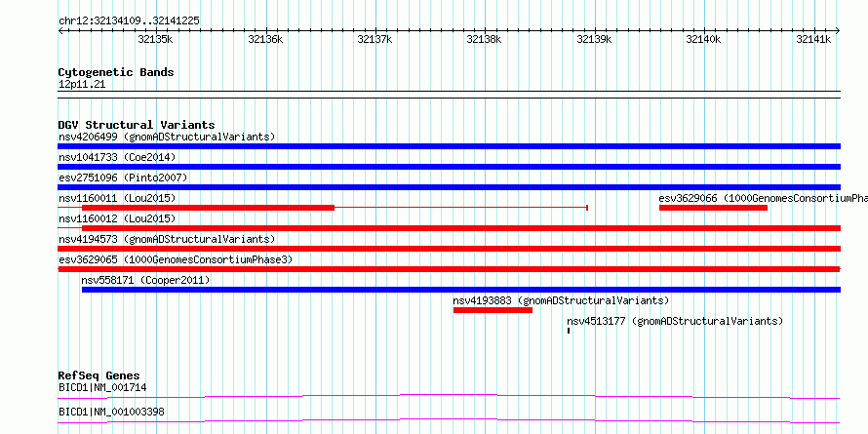Select the nsv1160011 (Lou2015) label

117,198
